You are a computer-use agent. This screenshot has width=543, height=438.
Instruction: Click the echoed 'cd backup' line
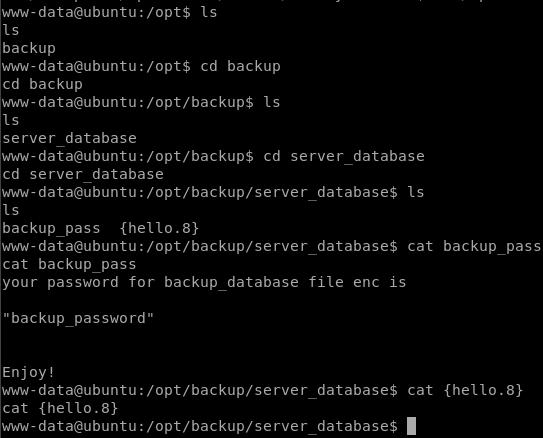(42, 84)
